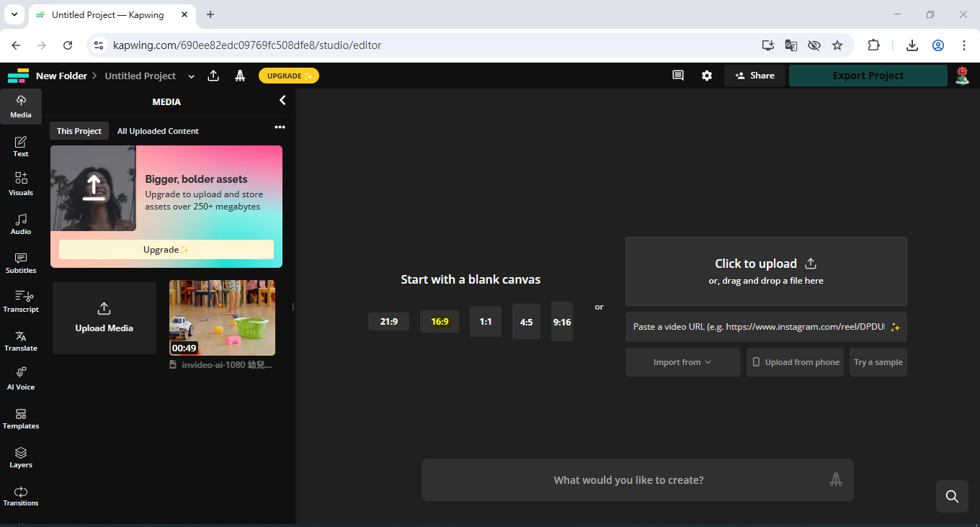
Task: Open the Audio panel
Action: point(21,224)
